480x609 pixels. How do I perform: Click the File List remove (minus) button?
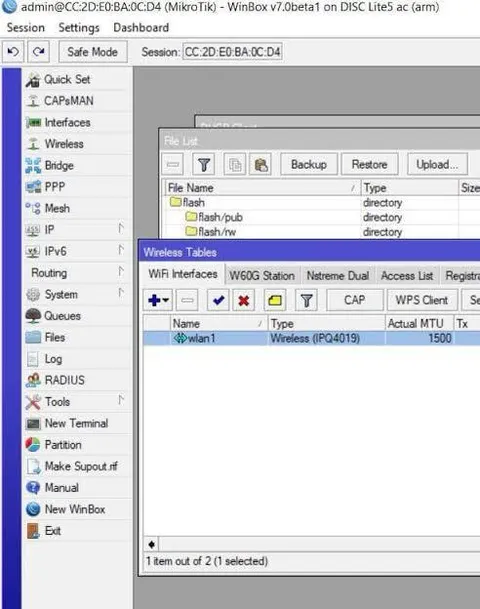pos(173,165)
